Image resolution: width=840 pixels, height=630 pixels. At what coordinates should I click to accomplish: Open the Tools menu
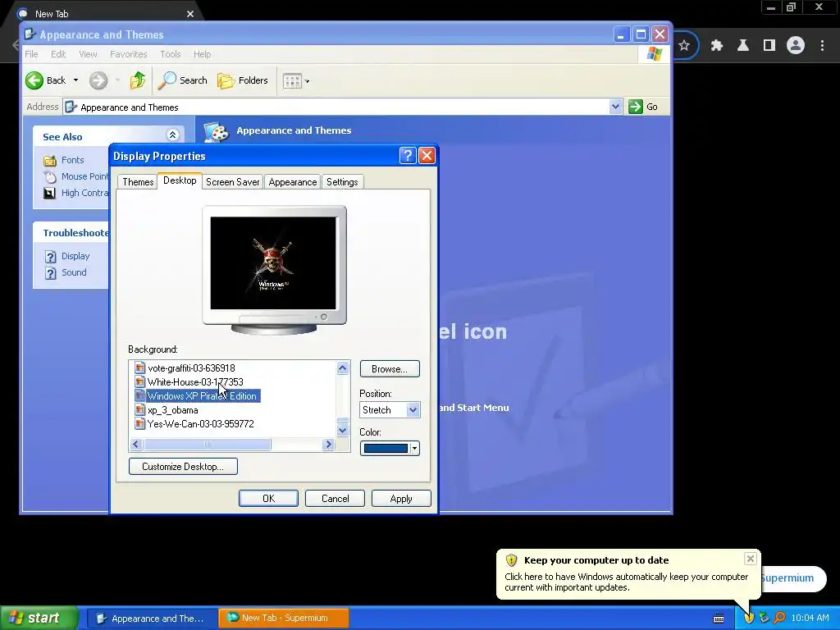[171, 54]
